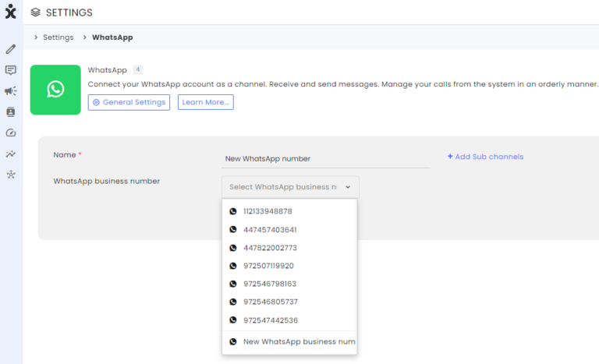The height and width of the screenshot is (364, 599).
Task: Open the speedometer dashboard sidebar icon
Action: point(11,133)
